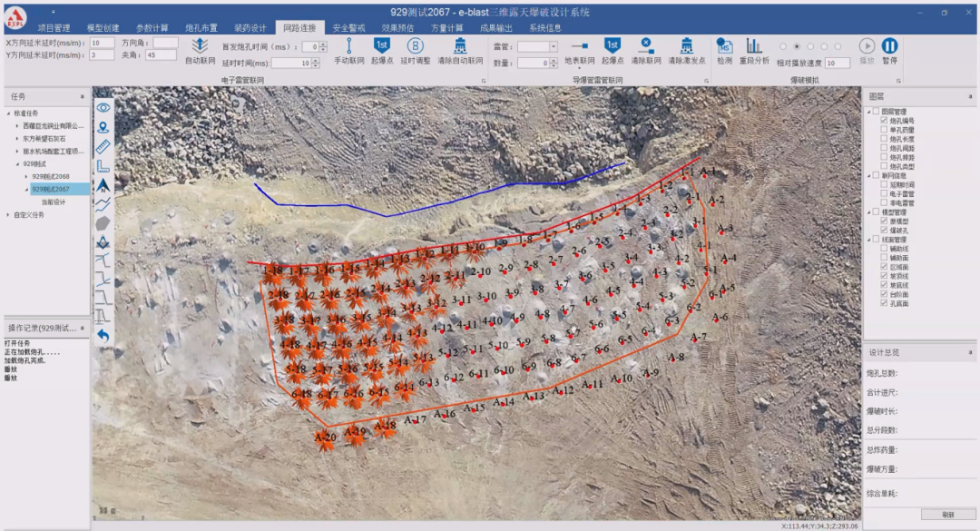Pause the blast simulation with 暂停
Viewport: 980px width, 531px height.
click(x=889, y=46)
